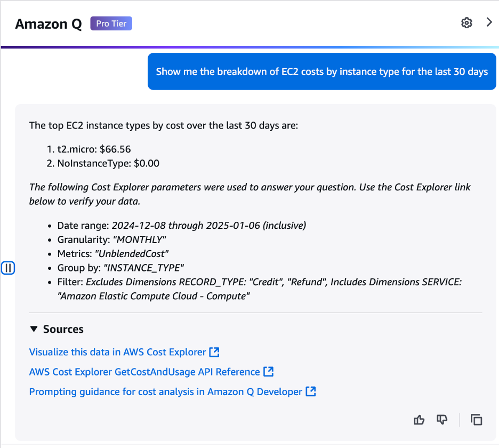Click the Amazon Q title
The height and width of the screenshot is (448, 499).
(x=48, y=23)
